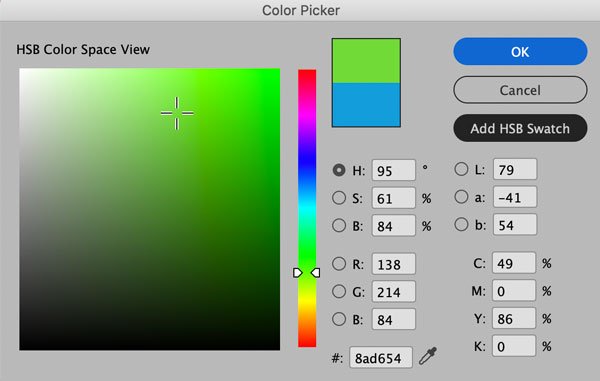Click the RGB B field showing 84
The image size is (600, 381).
(x=393, y=319)
